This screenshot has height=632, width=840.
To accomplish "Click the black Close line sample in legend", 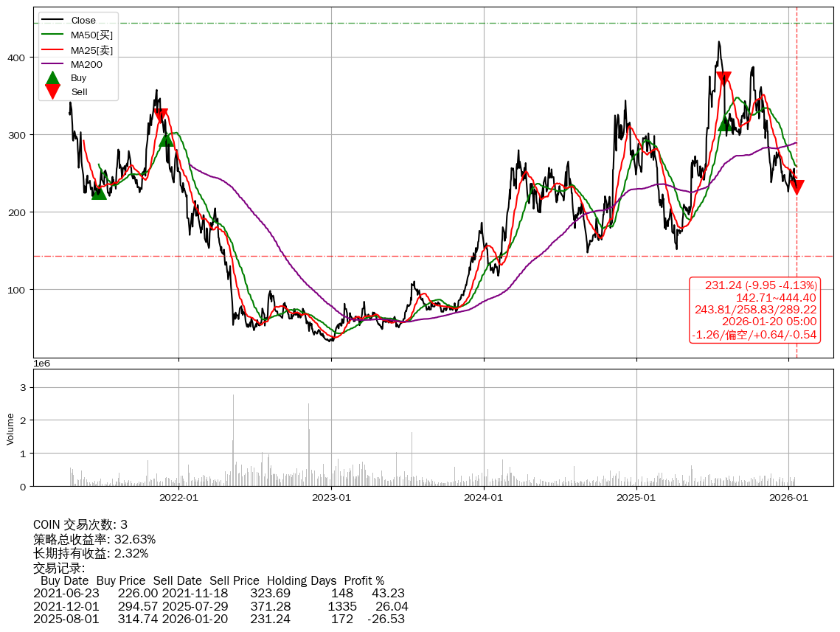I will [52, 20].
